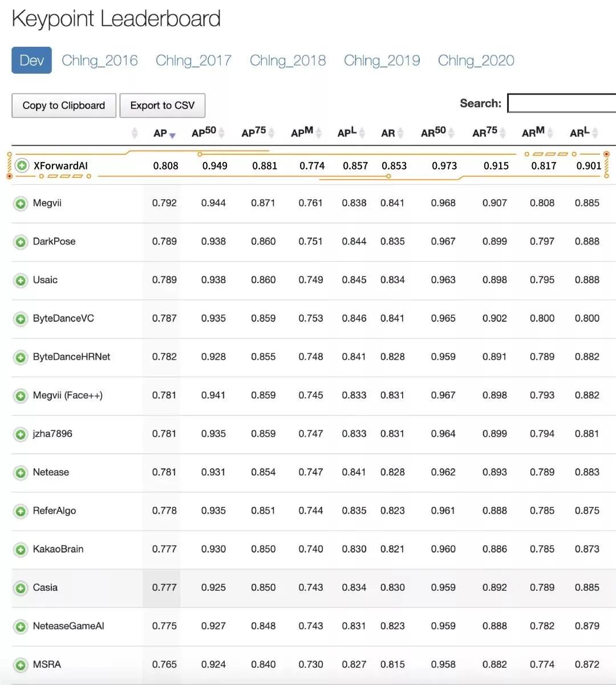
Task: Open MSRA row details icon
Action: coord(21,665)
